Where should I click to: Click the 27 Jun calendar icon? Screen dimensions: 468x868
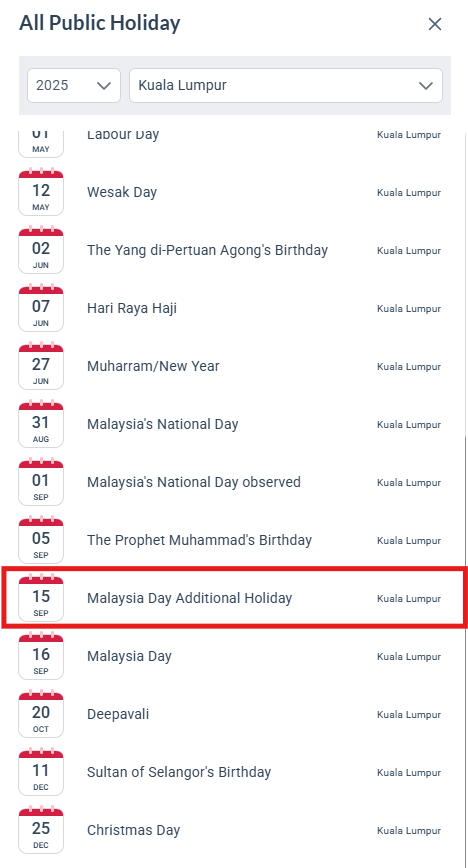41,366
